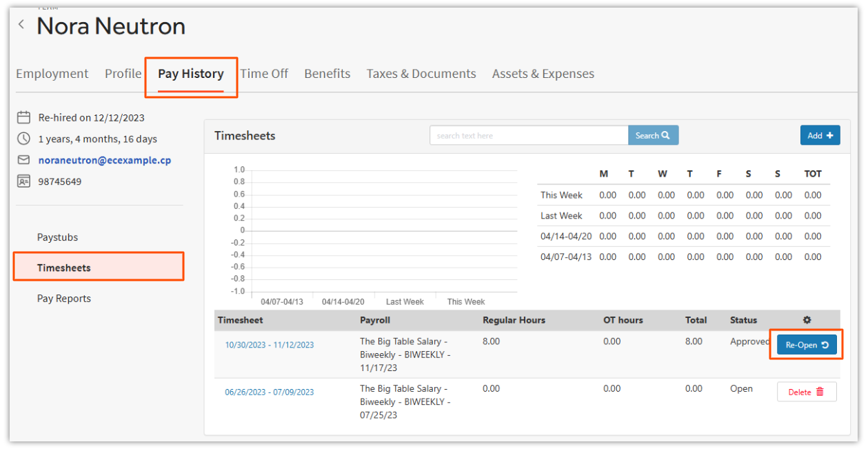Viewport: 868px width, 449px height.
Task: Open the Benefits tab
Action: (327, 74)
